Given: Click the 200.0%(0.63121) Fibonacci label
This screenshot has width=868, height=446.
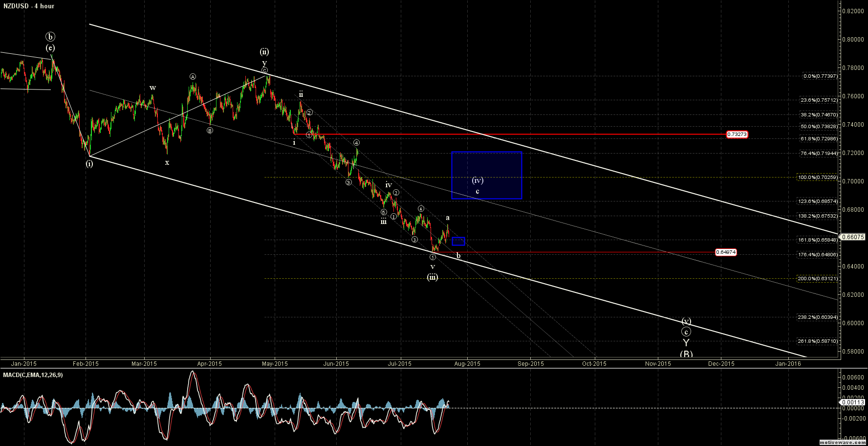Looking at the screenshot, I should point(818,279).
